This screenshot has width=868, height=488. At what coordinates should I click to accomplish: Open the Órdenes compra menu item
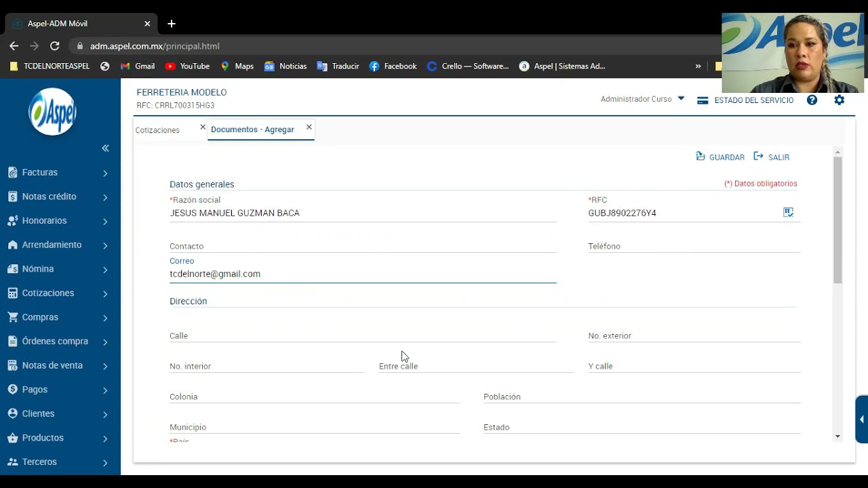(x=55, y=342)
